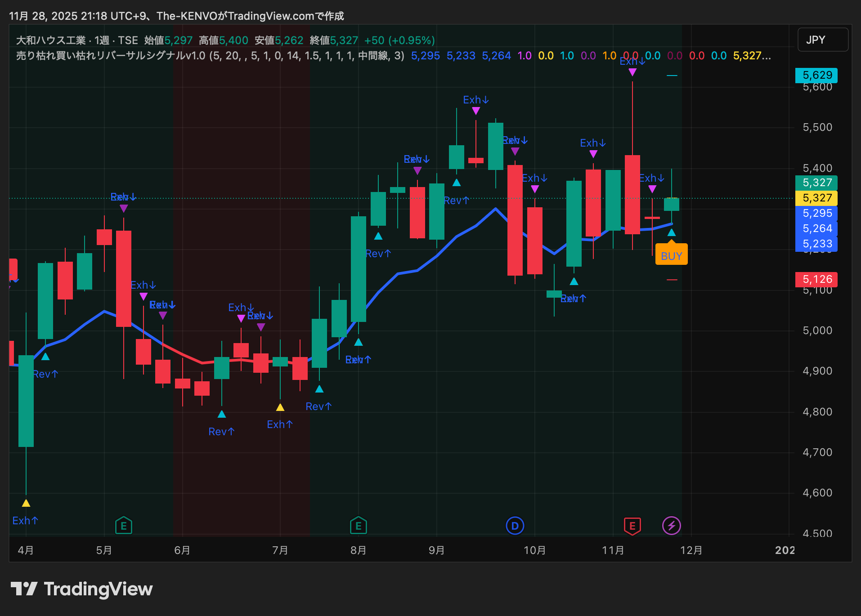Open the JPY currency selector
The width and height of the screenshot is (861, 616).
[822, 40]
